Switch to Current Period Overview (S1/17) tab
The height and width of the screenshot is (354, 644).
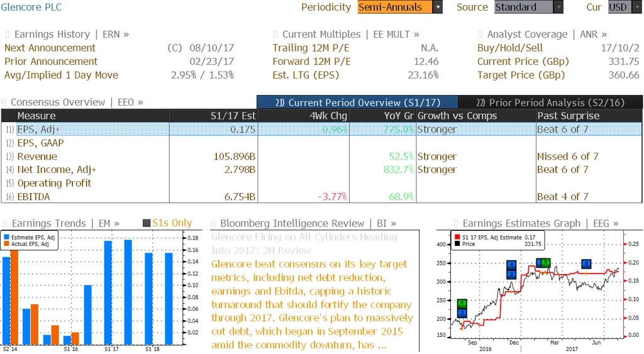357,102
